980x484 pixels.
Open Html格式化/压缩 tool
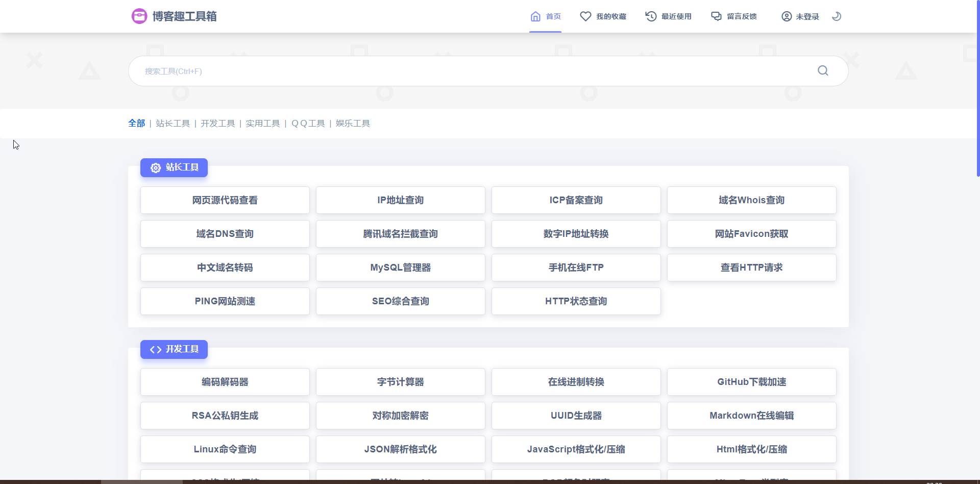(752, 449)
